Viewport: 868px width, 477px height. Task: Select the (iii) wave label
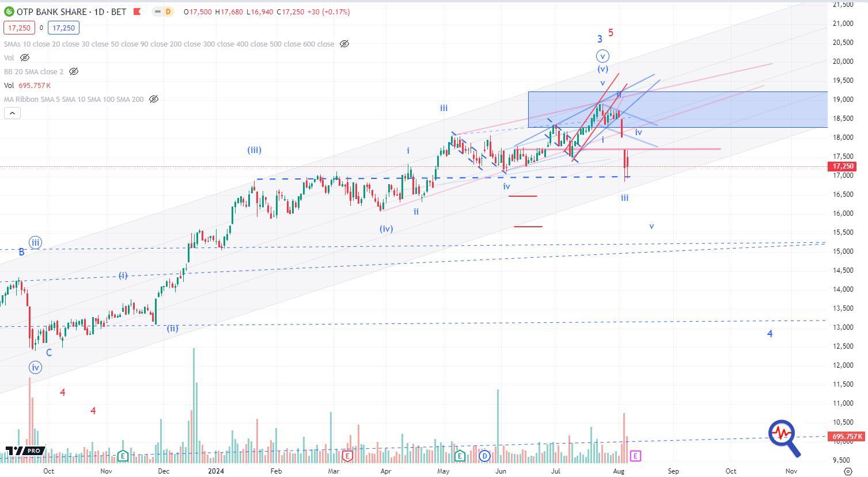tap(254, 150)
